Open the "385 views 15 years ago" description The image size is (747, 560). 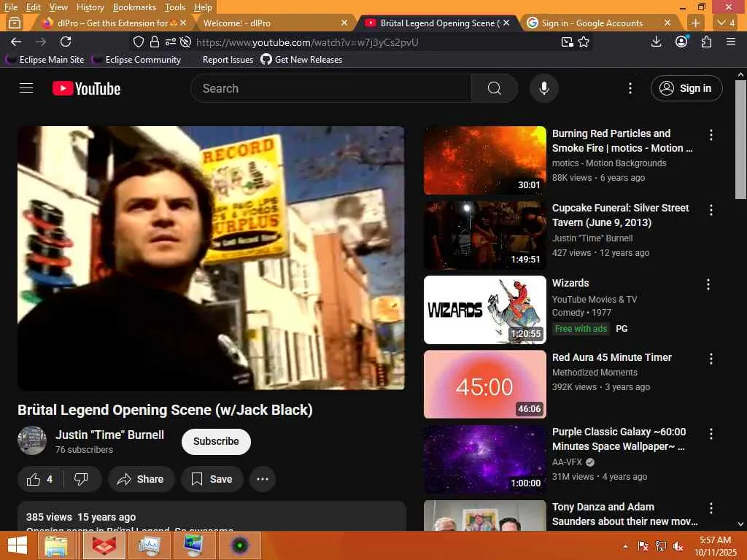coord(212,517)
